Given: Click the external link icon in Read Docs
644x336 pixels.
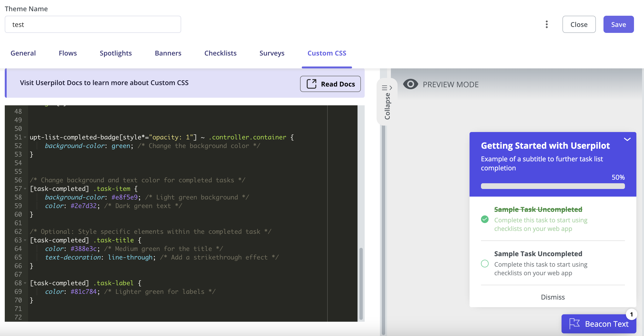Looking at the screenshot, I should pyautogui.click(x=312, y=84).
